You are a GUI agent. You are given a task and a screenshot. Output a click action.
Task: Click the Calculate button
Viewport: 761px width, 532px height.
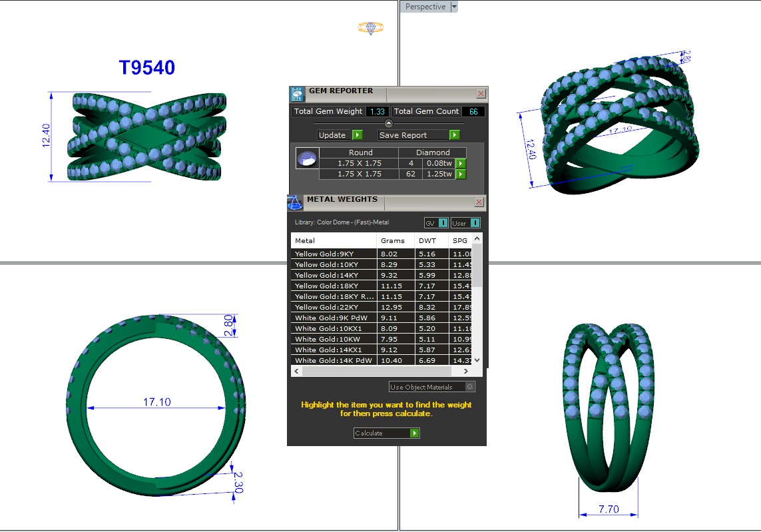(381, 433)
